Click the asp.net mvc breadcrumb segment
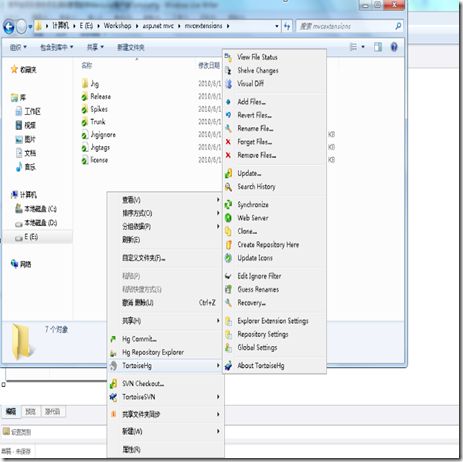 pos(158,26)
